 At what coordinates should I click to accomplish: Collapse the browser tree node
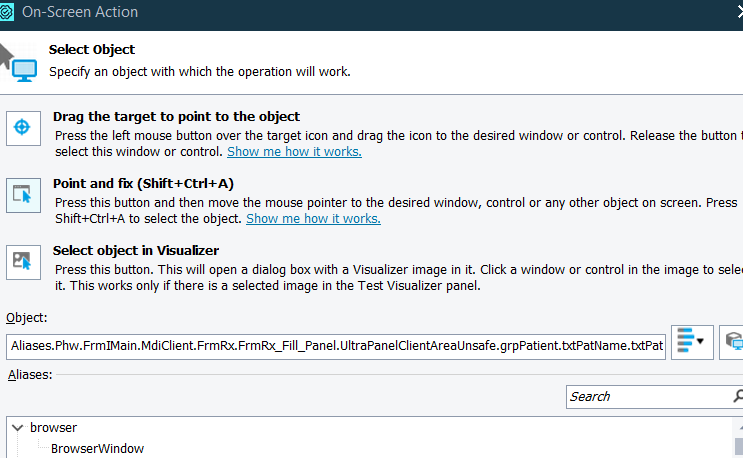pos(17,427)
